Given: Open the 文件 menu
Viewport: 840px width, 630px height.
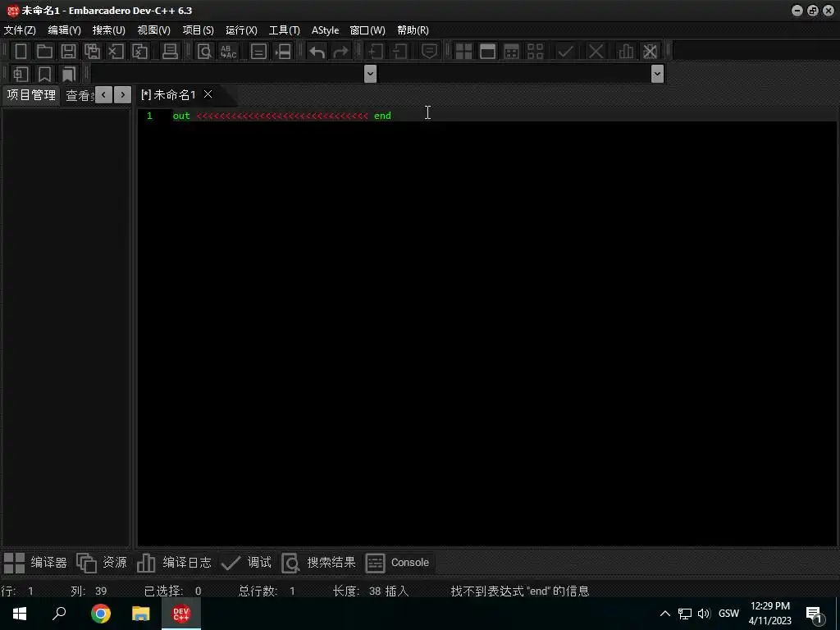Looking at the screenshot, I should pyautogui.click(x=20, y=30).
